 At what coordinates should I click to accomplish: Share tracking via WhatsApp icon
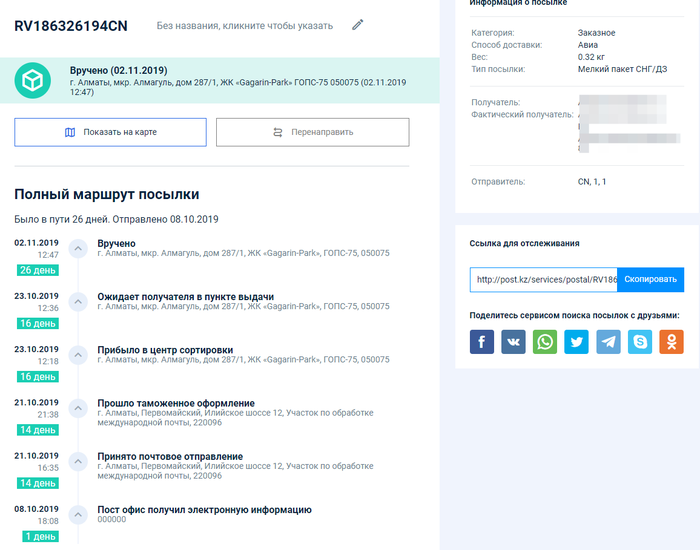545,342
